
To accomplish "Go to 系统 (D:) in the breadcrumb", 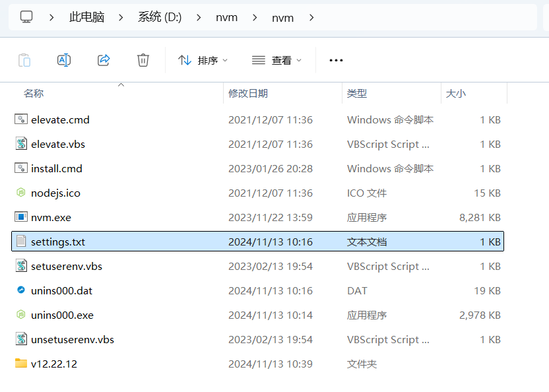I will pyautogui.click(x=160, y=17).
